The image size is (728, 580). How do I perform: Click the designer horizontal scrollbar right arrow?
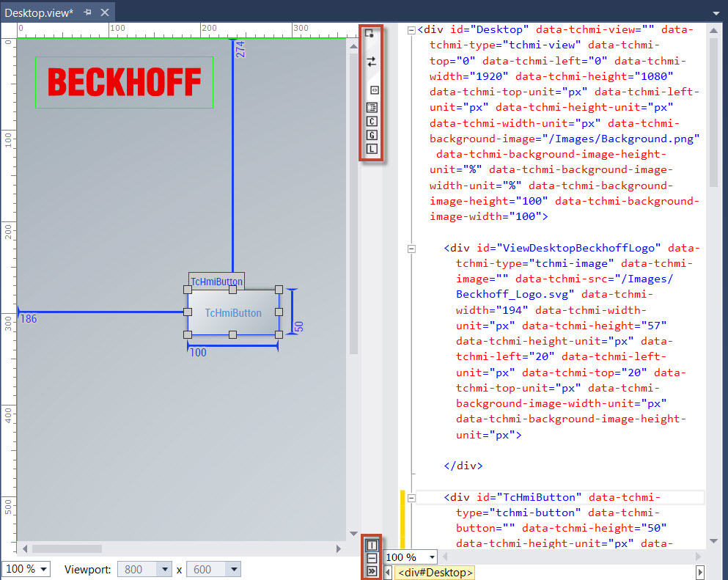pos(339,549)
